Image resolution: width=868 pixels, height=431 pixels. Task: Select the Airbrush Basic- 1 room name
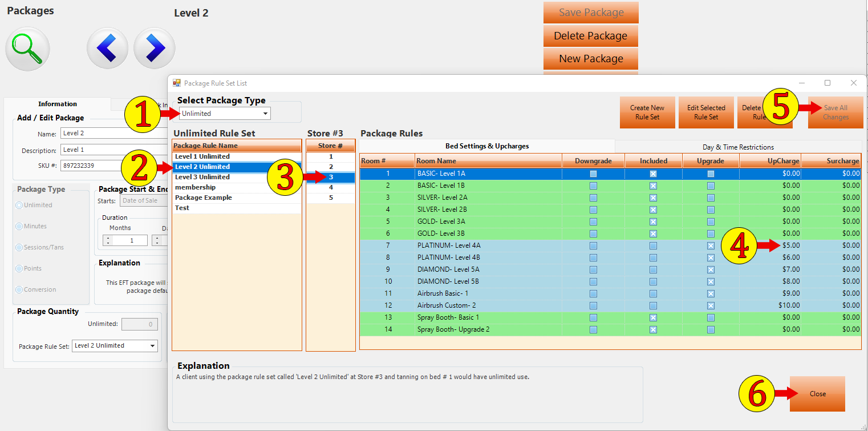[443, 293]
